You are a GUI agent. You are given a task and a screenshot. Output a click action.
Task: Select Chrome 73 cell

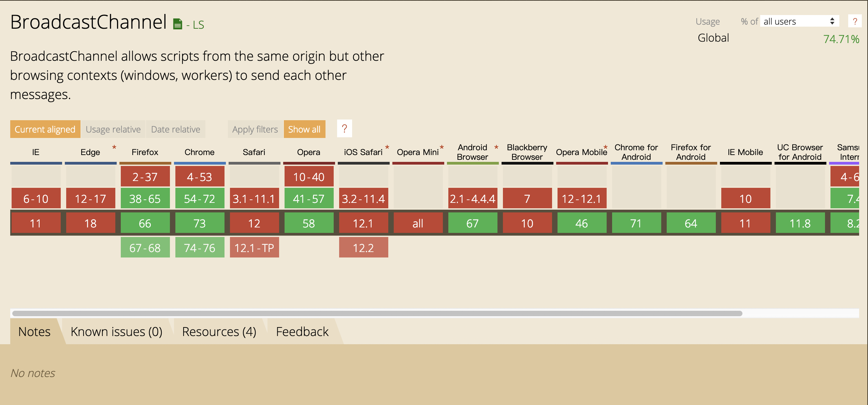pyautogui.click(x=200, y=223)
